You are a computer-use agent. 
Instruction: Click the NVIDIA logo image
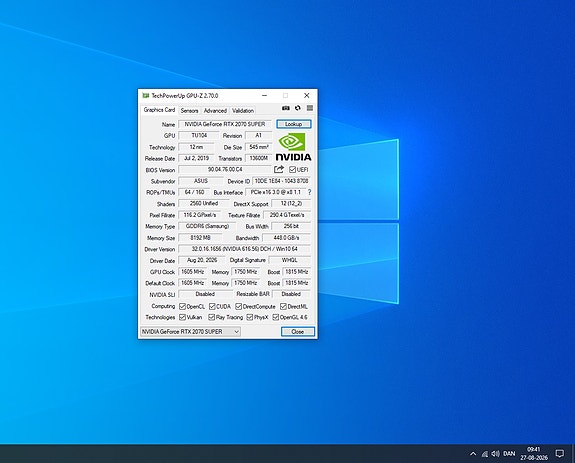coord(293,147)
